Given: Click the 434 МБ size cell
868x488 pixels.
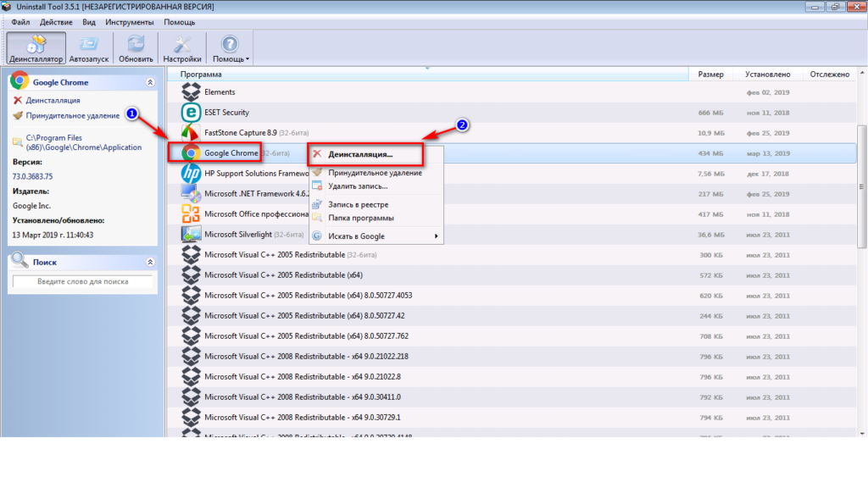Looking at the screenshot, I should click(x=711, y=153).
